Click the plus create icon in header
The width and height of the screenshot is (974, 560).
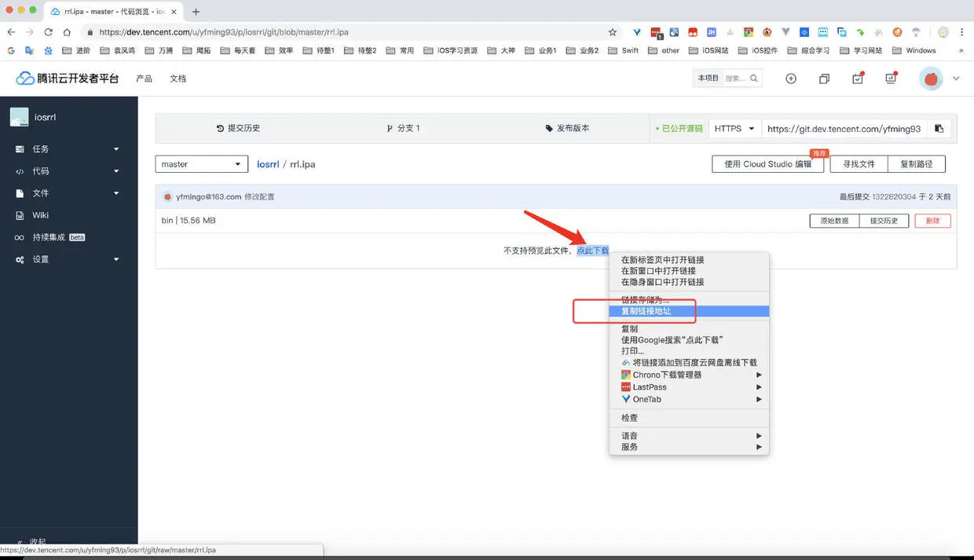[791, 79]
